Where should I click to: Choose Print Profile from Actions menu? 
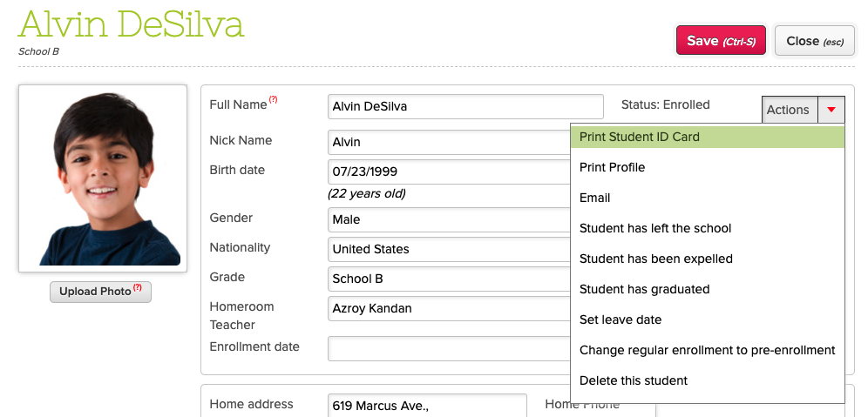point(612,167)
